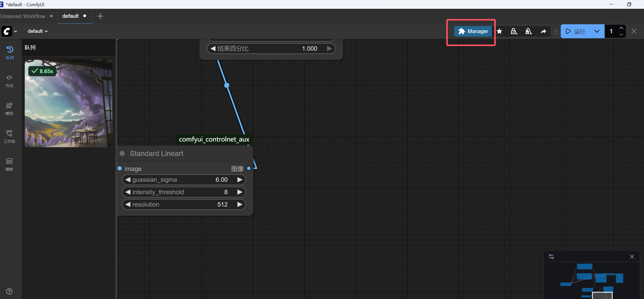Click the blue run button
644x299 pixels.
[576, 31]
